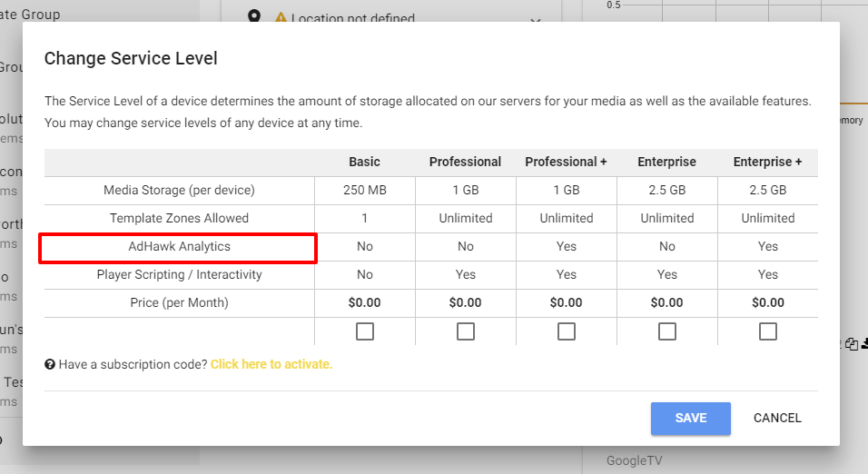868x474 pixels.
Task: Select Price (per Month) row label
Action: [180, 303]
